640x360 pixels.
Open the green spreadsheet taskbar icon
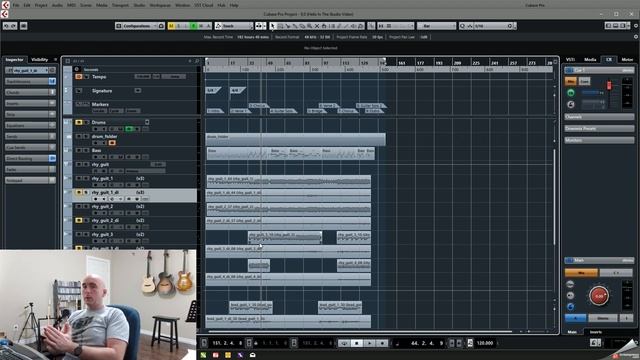(203, 355)
